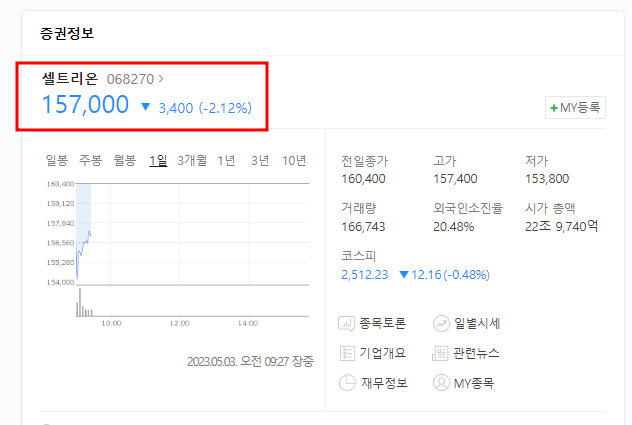Viewport: 632px width, 425px height.
Task: Click the stock code 068270
Action: (130, 79)
